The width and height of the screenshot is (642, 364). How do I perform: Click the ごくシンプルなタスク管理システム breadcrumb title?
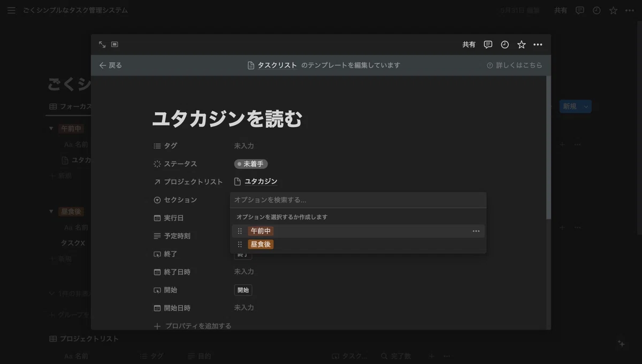75,10
